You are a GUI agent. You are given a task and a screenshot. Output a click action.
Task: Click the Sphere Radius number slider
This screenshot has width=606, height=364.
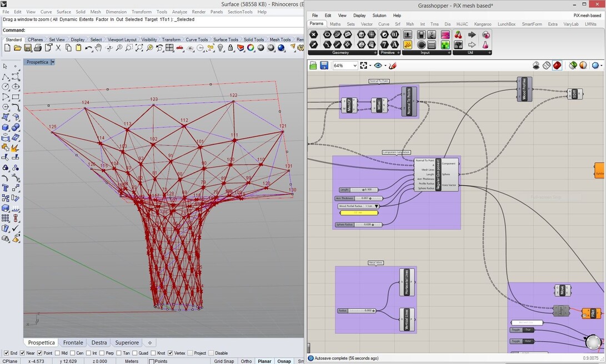click(359, 224)
